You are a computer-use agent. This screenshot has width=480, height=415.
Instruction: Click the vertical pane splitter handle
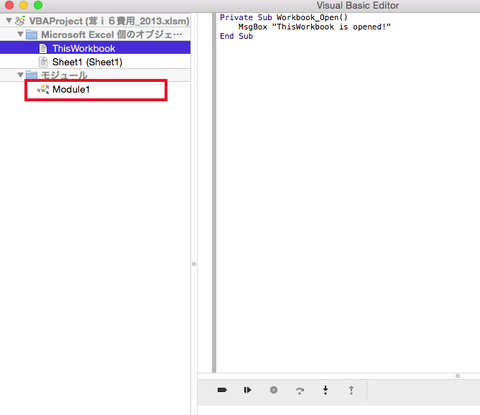tap(194, 264)
